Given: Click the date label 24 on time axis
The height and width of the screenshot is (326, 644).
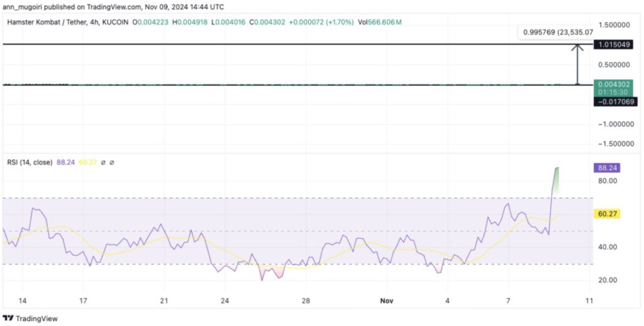Looking at the screenshot, I should (225, 301).
